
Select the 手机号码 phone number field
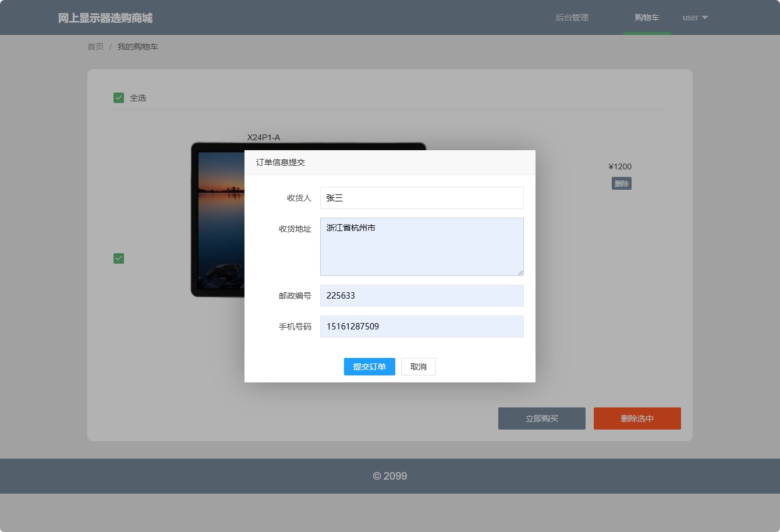coord(421,327)
